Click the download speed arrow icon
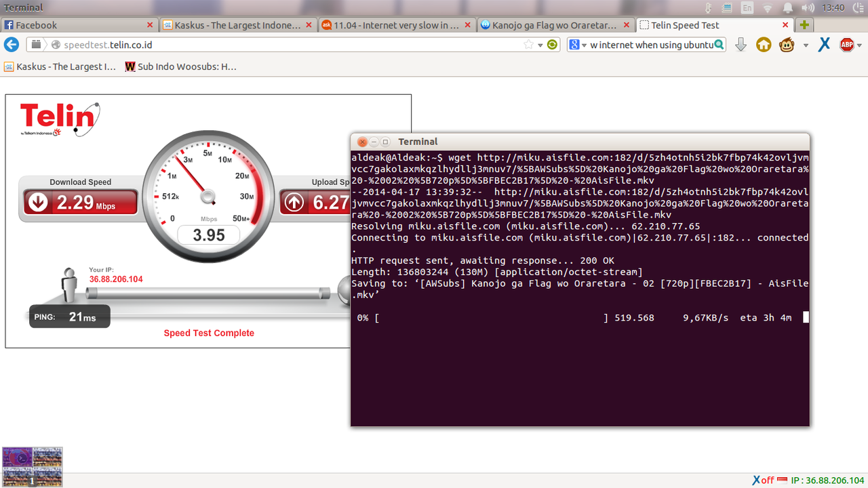868x488 pixels. 38,202
